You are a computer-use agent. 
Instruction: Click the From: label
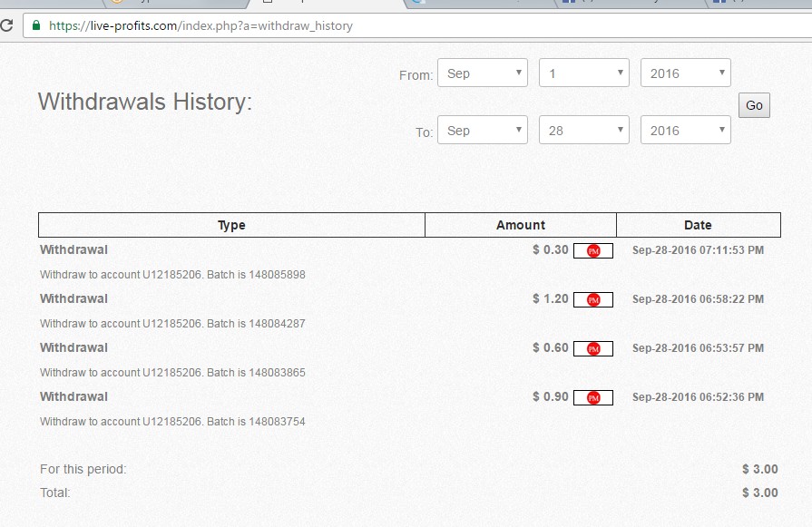(416, 75)
